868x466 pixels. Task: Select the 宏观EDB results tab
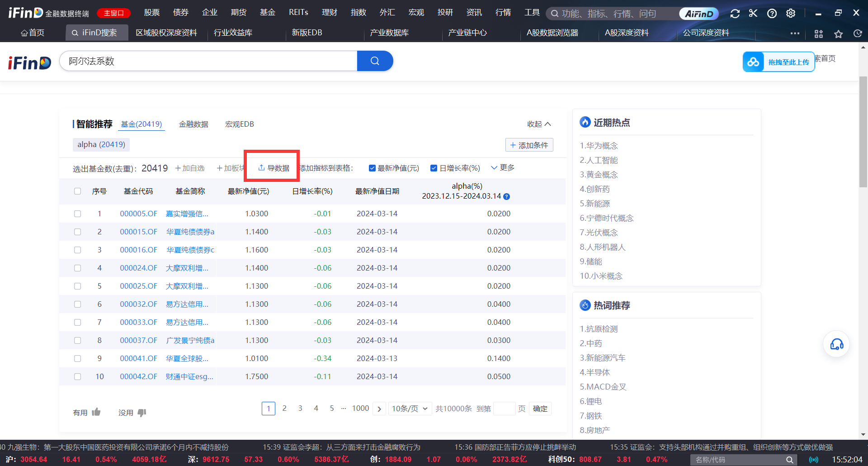[240, 124]
